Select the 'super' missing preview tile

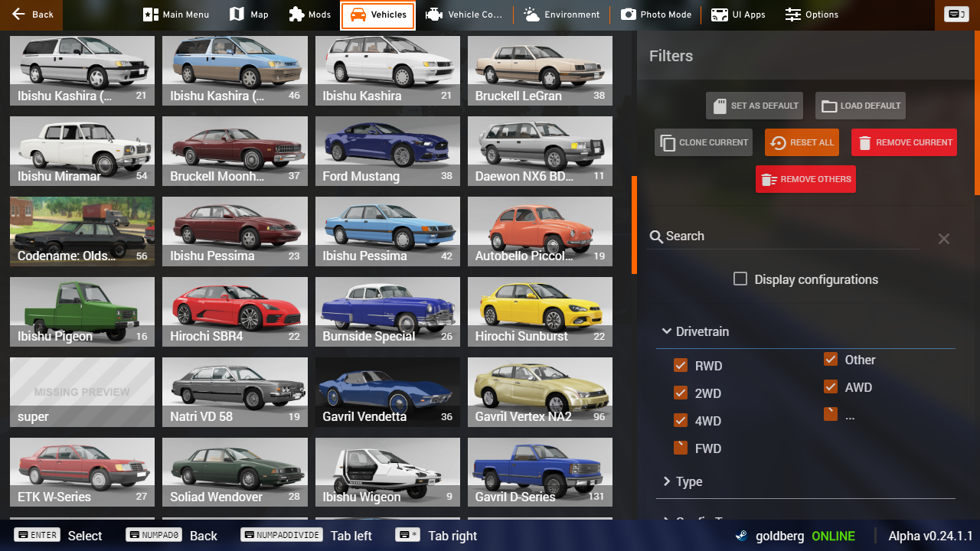point(82,392)
